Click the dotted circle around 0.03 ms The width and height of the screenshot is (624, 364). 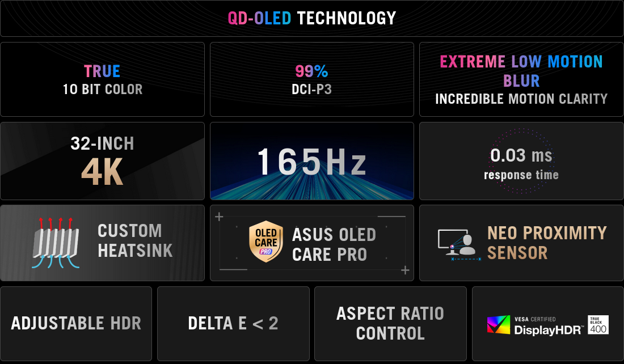pos(521,160)
